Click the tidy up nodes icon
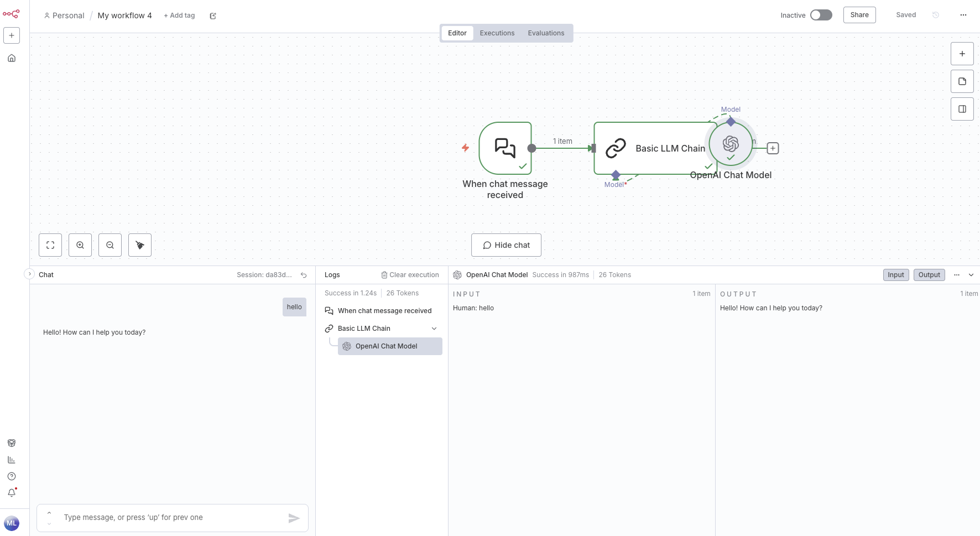The height and width of the screenshot is (536, 980). [x=140, y=245]
